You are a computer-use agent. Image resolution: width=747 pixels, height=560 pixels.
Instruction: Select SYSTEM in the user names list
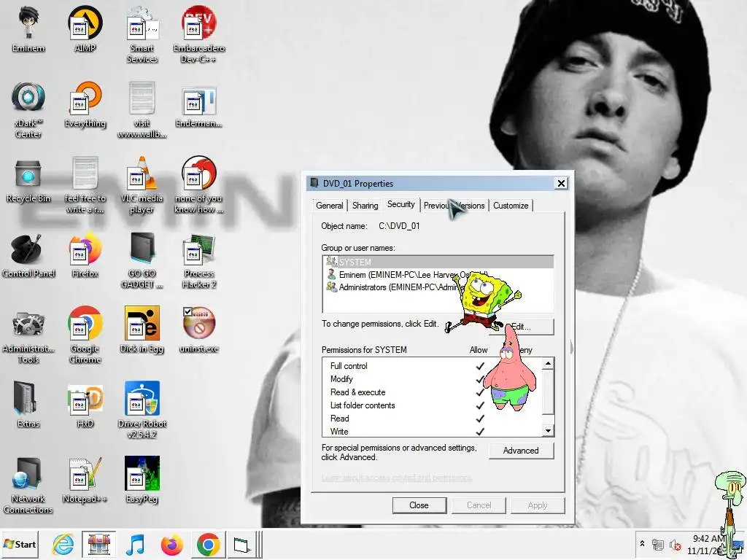438,262
